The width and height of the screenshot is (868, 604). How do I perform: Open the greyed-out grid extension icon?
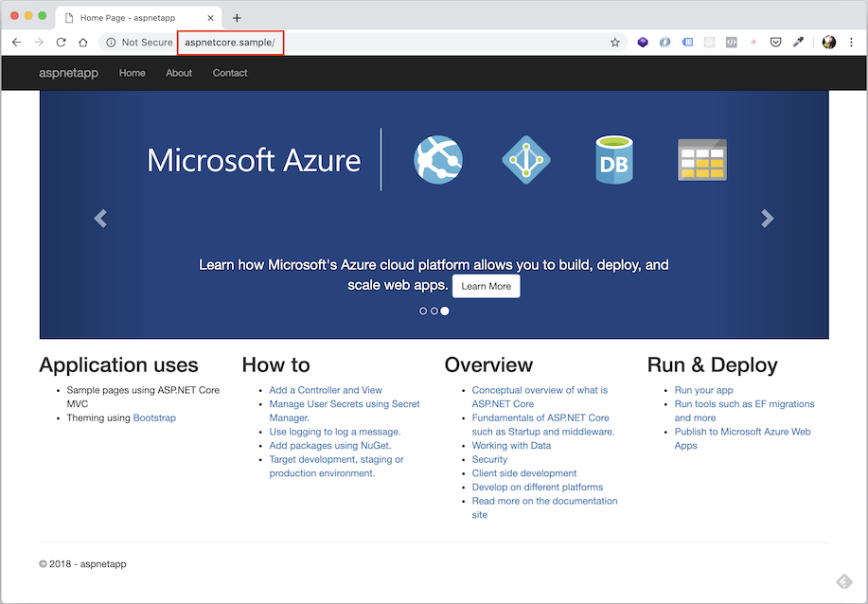(x=709, y=42)
